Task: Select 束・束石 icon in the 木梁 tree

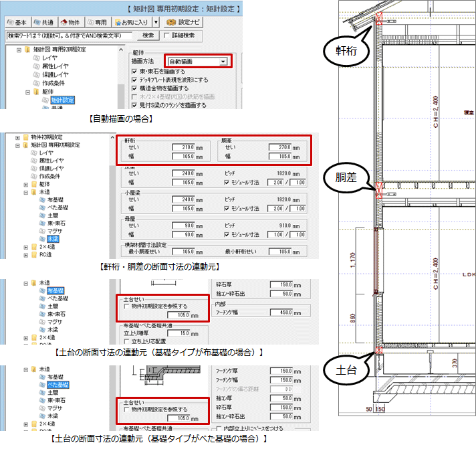Action: tap(42, 223)
